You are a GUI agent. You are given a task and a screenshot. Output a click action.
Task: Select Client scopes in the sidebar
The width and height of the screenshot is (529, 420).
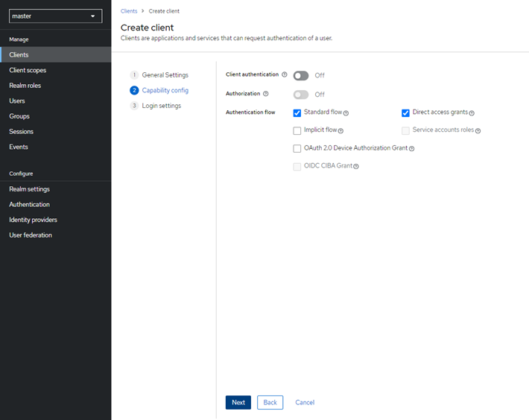[x=28, y=70]
